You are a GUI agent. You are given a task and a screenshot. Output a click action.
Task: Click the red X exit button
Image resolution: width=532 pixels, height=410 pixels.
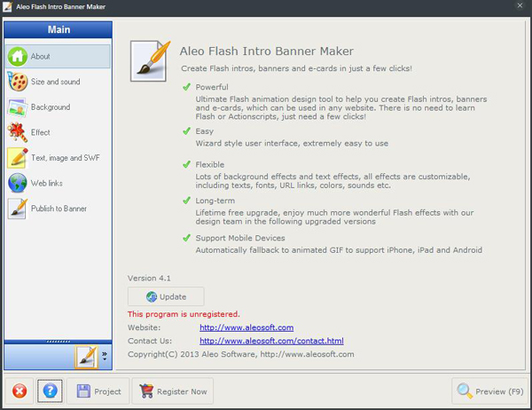click(20, 391)
